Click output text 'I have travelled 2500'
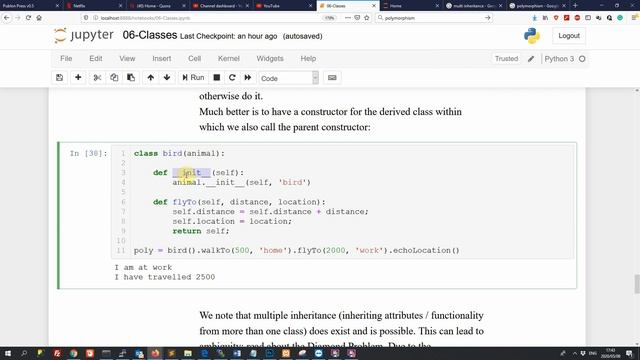 click(x=164, y=277)
